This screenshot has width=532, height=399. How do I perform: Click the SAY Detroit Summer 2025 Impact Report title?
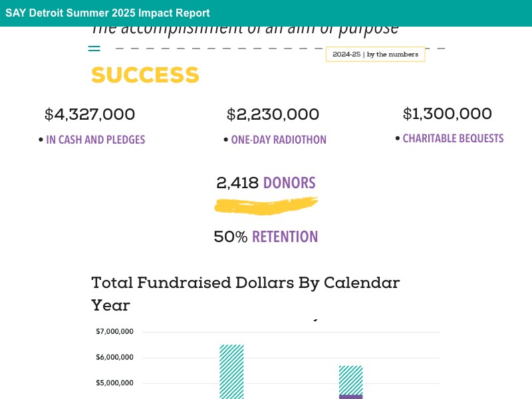(x=108, y=13)
